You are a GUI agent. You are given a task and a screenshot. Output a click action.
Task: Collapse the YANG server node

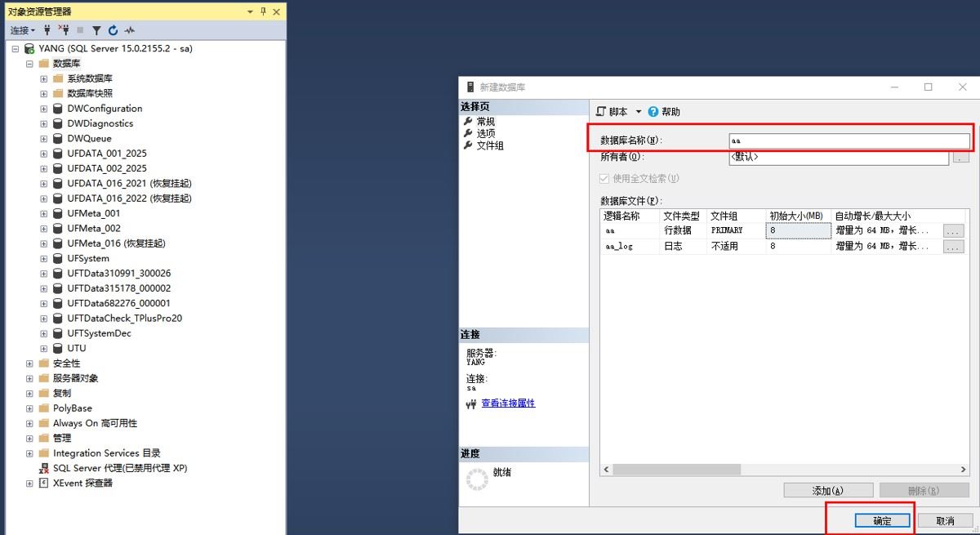pyautogui.click(x=16, y=49)
